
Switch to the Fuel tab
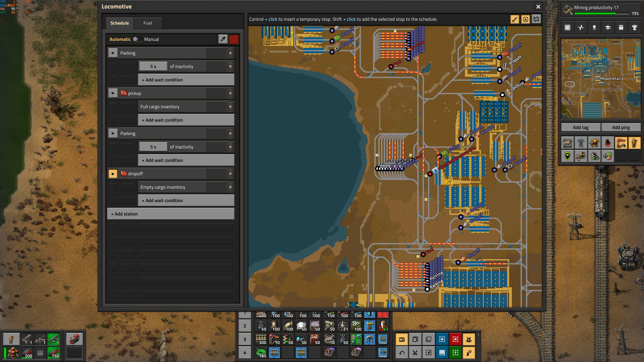(148, 23)
